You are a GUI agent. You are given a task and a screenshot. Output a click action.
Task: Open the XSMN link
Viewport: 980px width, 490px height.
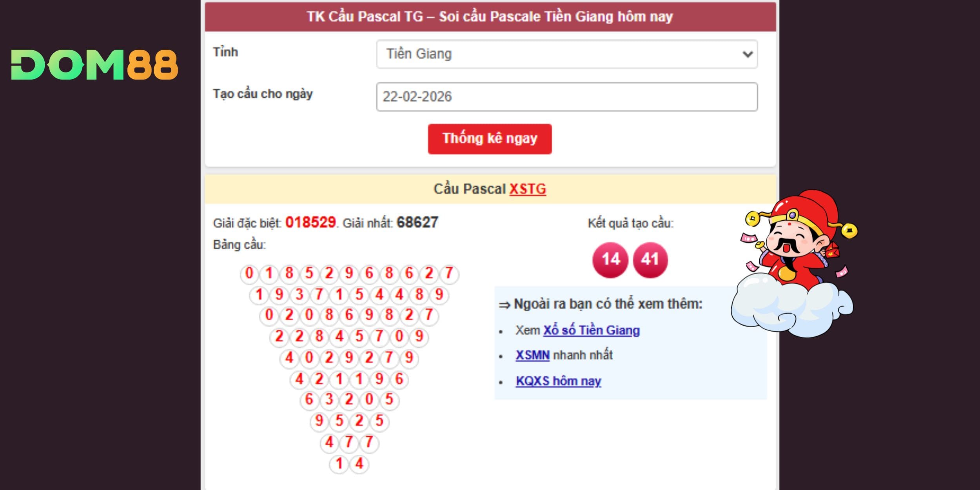coord(532,355)
